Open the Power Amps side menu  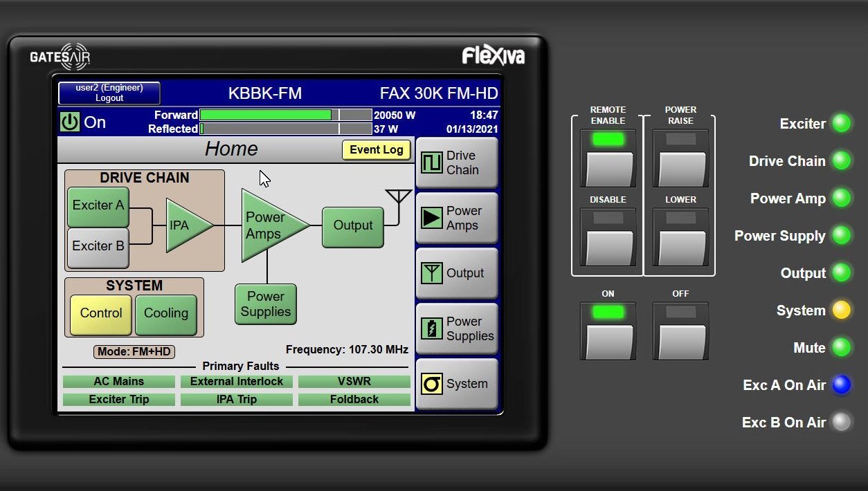pos(457,219)
